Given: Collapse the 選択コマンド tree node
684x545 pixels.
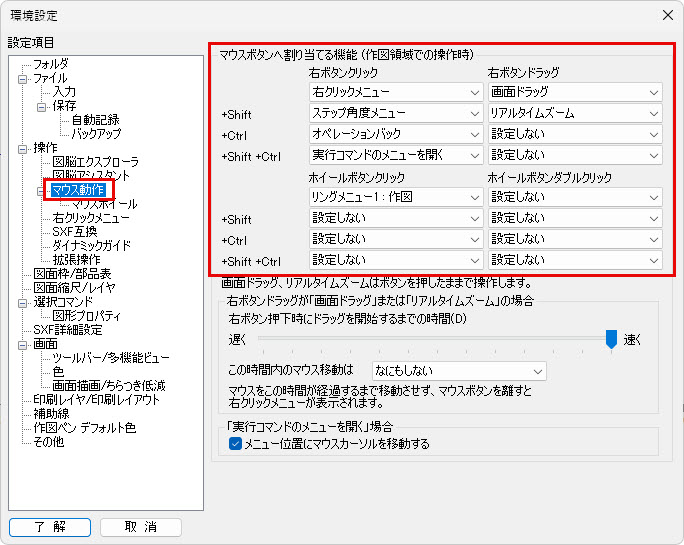Looking at the screenshot, I should click(25, 302).
